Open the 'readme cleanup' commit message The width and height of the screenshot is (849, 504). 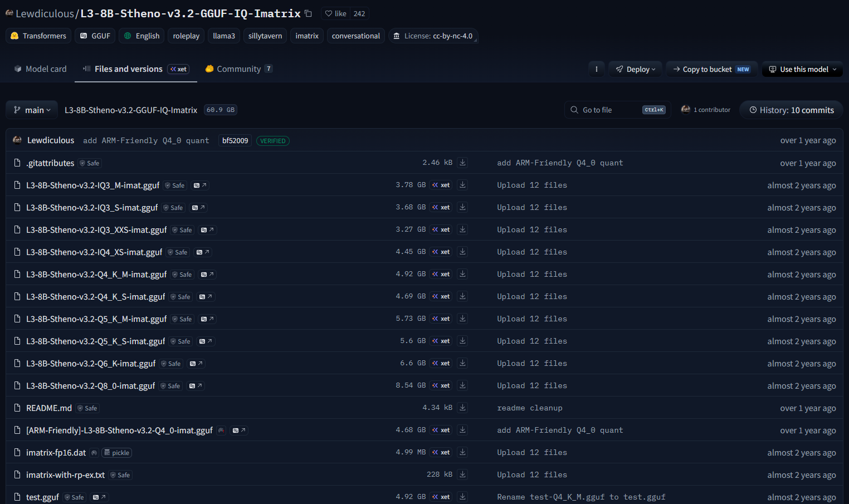530,408
